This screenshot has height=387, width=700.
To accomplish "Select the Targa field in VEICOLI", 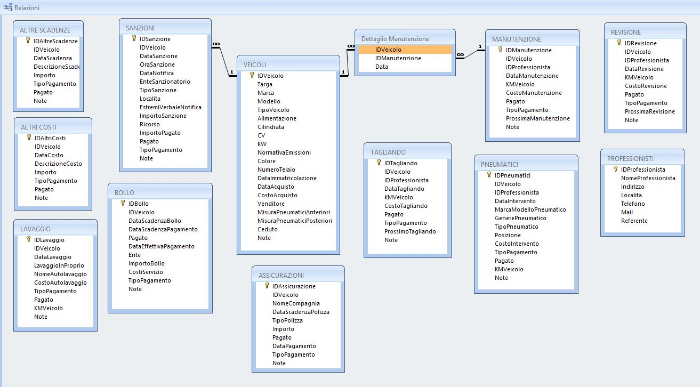I will [x=265, y=84].
